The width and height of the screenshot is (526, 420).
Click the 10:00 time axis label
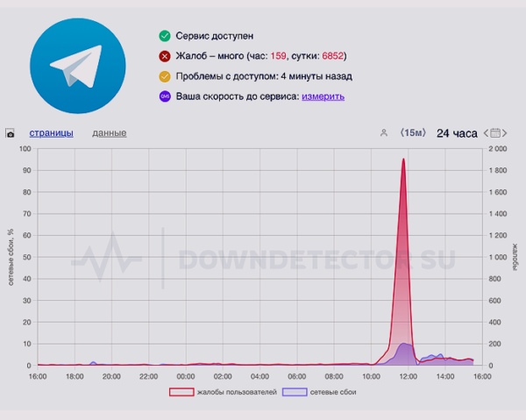pos(371,376)
